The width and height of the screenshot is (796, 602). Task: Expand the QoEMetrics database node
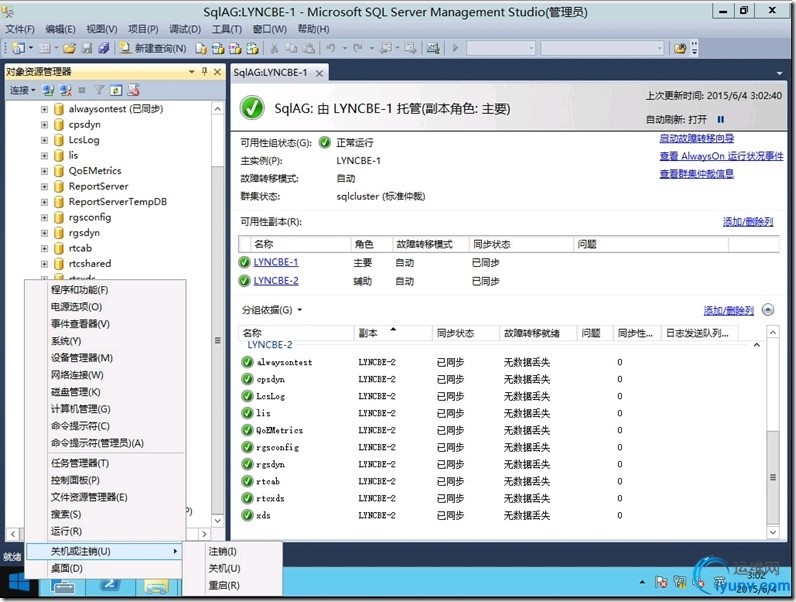pyautogui.click(x=44, y=171)
